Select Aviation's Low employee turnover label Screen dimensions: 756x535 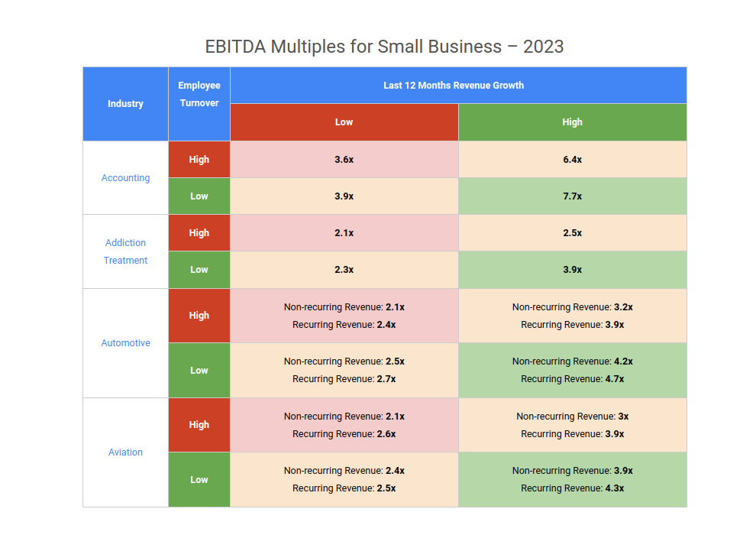coord(199,480)
